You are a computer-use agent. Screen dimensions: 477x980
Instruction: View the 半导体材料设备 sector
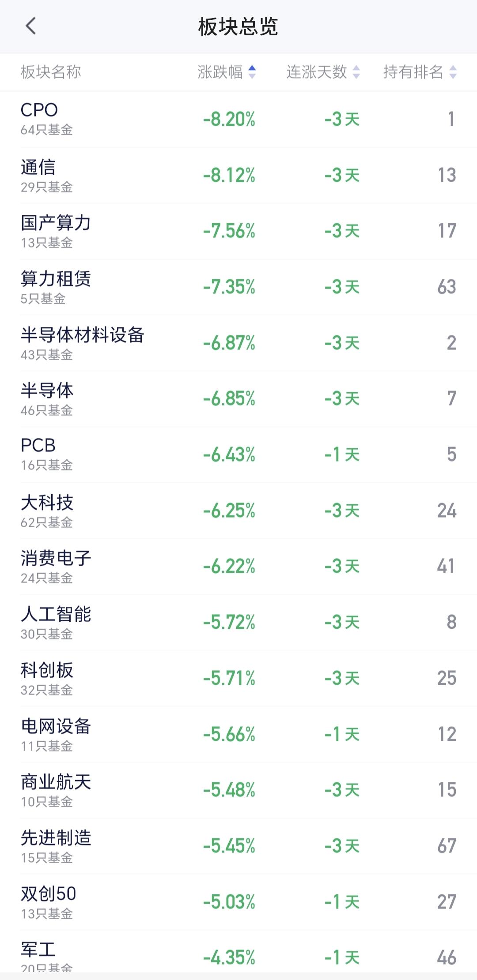(x=238, y=343)
